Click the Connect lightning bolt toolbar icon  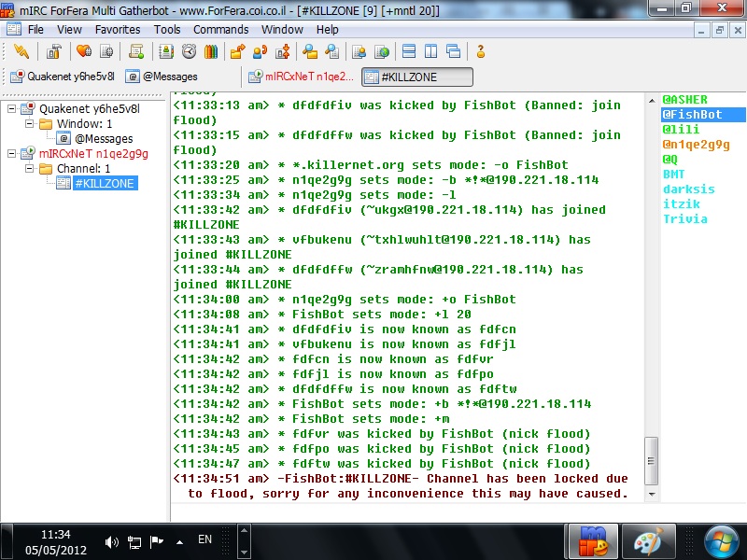21,51
